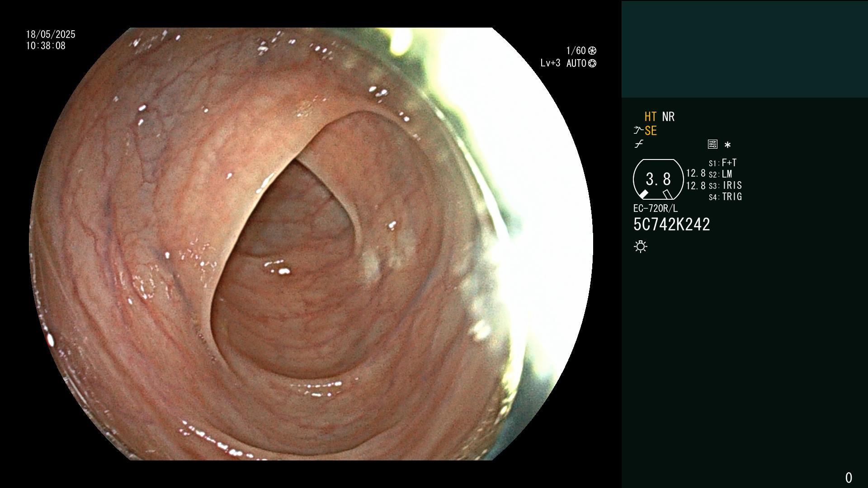
Task: Click the lower 12.8 diameter value
Action: 696,185
